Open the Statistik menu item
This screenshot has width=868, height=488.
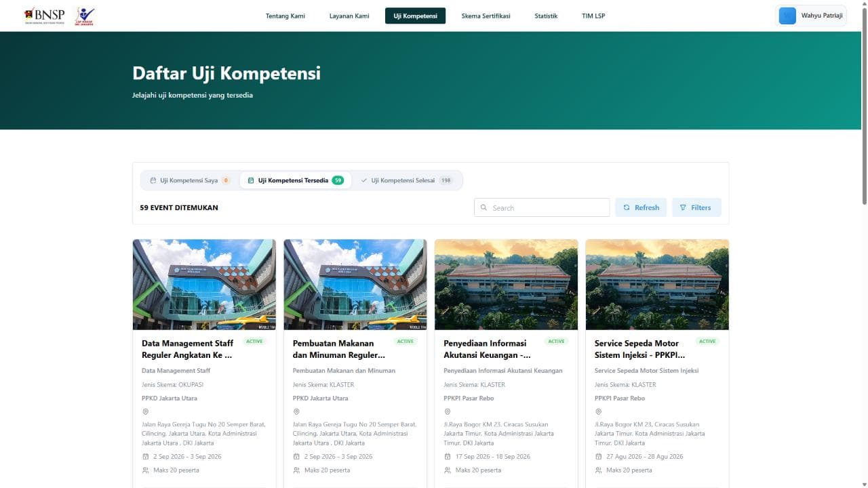coord(546,16)
